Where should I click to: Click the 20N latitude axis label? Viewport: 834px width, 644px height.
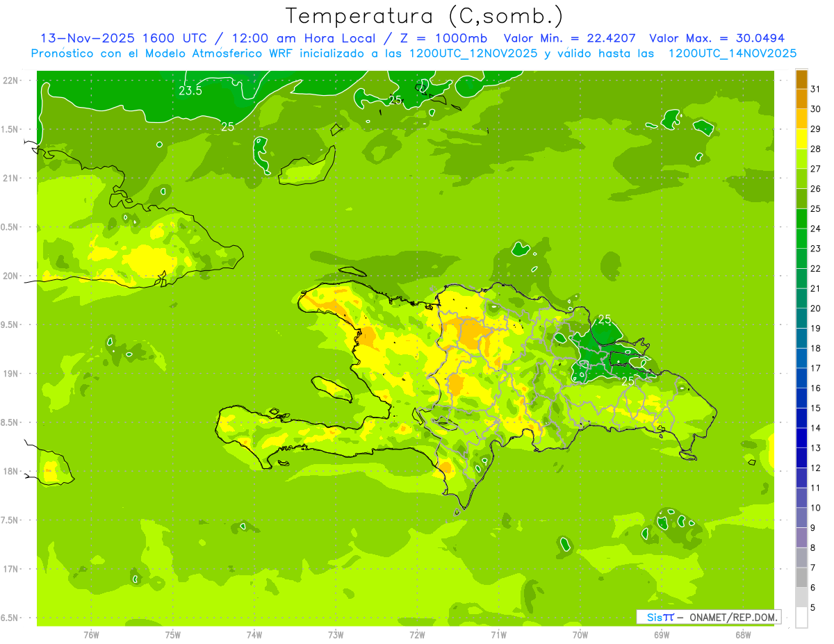(x=10, y=276)
